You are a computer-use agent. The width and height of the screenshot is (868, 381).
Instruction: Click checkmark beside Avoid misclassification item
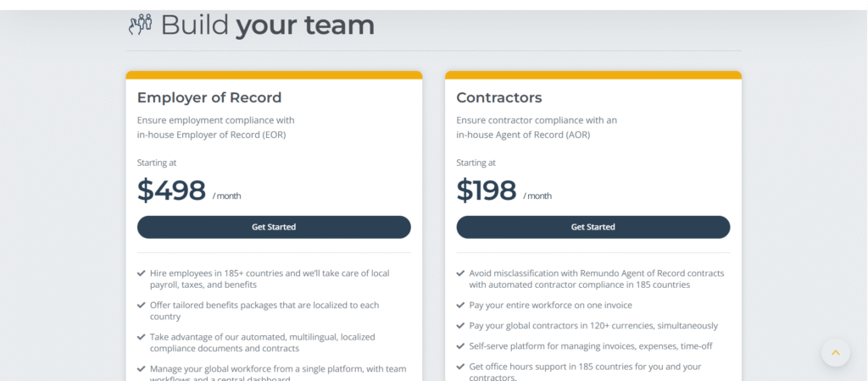click(x=460, y=273)
